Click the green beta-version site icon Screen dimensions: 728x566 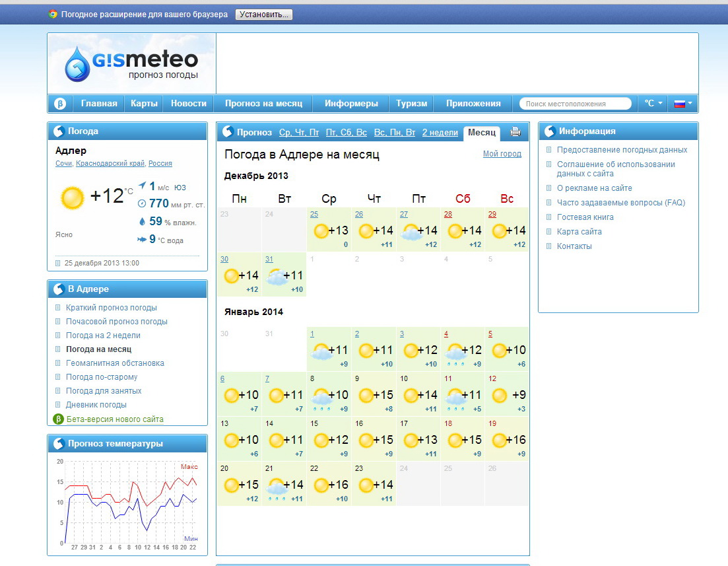58,419
